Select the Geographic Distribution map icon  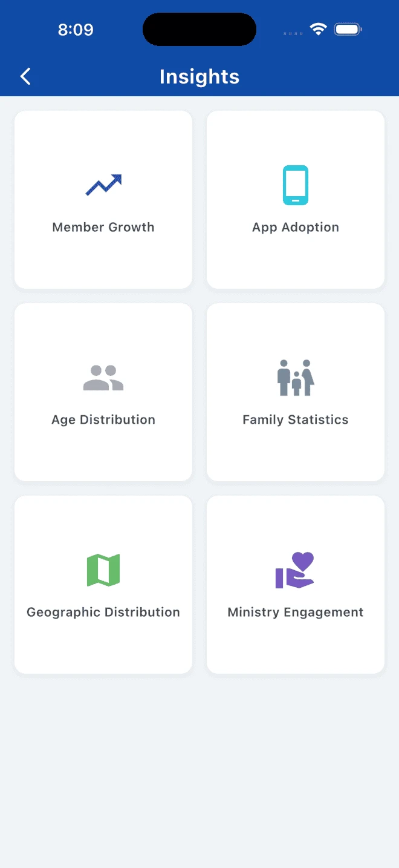tap(103, 569)
